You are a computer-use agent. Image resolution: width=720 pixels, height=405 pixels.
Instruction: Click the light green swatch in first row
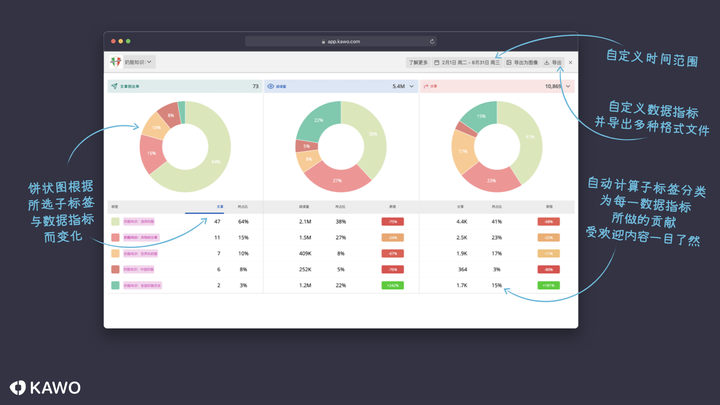tap(115, 221)
